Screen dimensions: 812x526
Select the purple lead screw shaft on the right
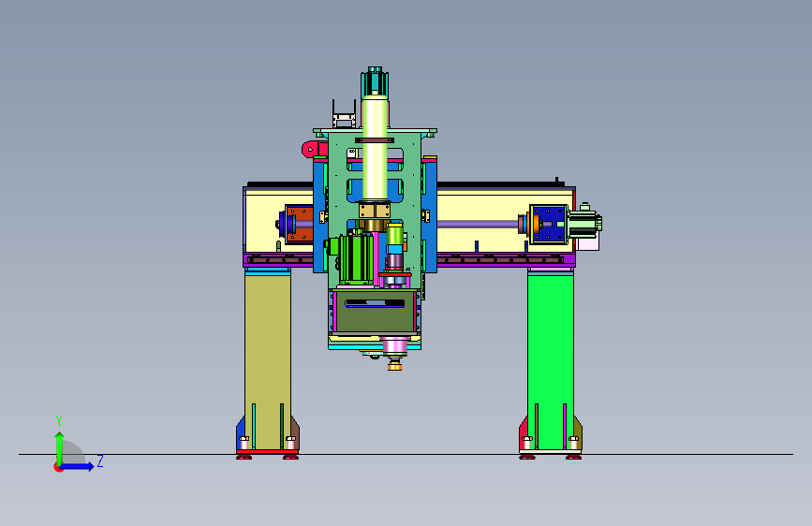pyautogui.click(x=478, y=224)
